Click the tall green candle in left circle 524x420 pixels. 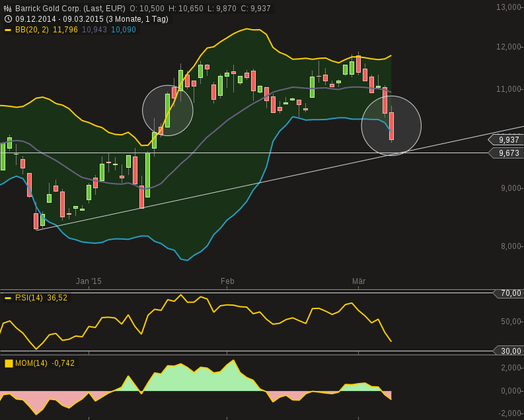[167, 110]
